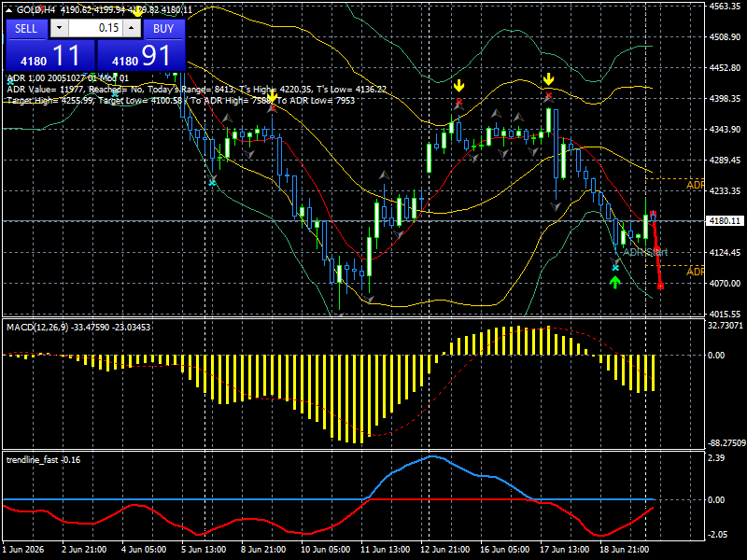Image resolution: width=747 pixels, height=560 pixels.
Task: Collapse one-click trading panel via title triangle
Action: click(x=9, y=9)
